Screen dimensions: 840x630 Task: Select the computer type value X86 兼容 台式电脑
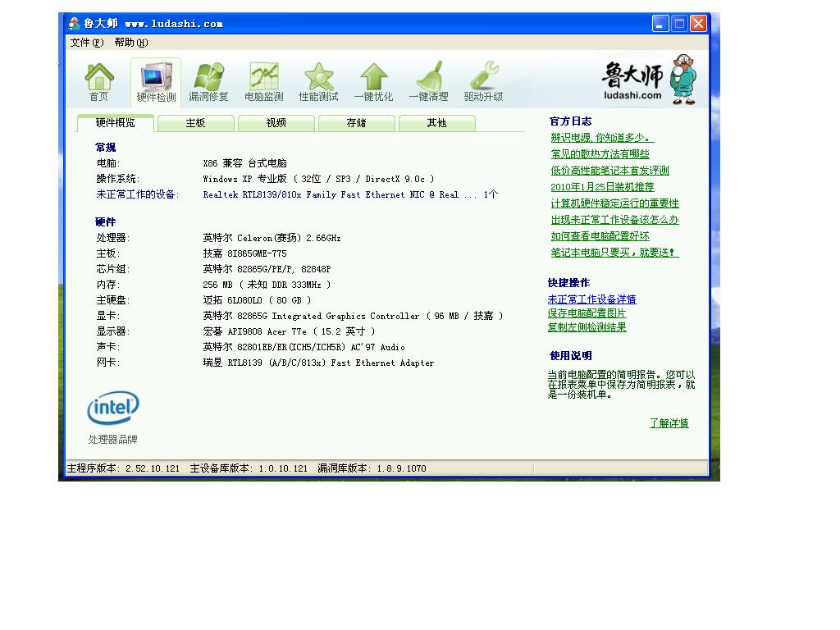(x=244, y=163)
